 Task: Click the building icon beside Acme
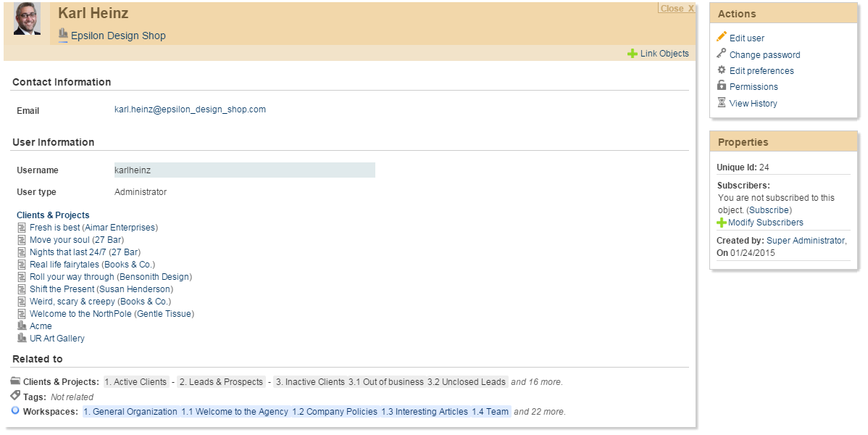tap(22, 326)
